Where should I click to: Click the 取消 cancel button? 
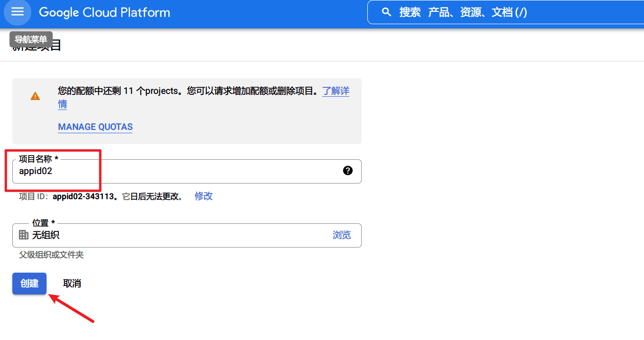click(72, 284)
